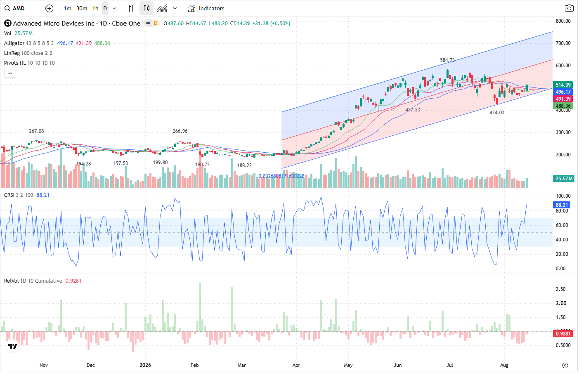This screenshot has height=392, width=586.
Task: Click the pivot low label '188.22'
Action: (244, 165)
